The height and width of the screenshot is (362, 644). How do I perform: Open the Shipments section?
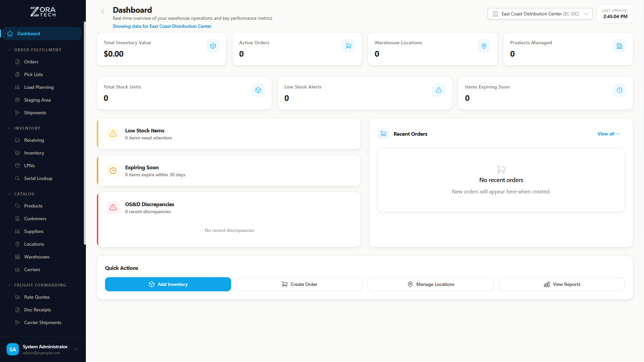pyautogui.click(x=35, y=113)
